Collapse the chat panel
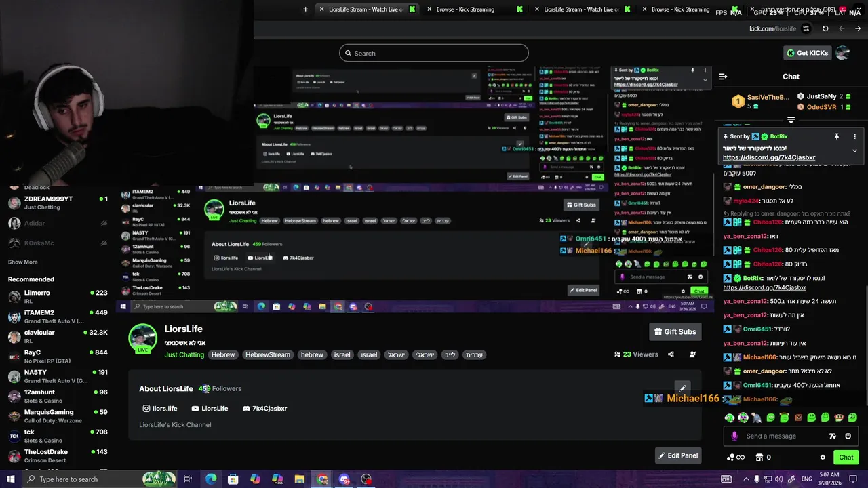The width and height of the screenshot is (868, 488). coord(723,77)
